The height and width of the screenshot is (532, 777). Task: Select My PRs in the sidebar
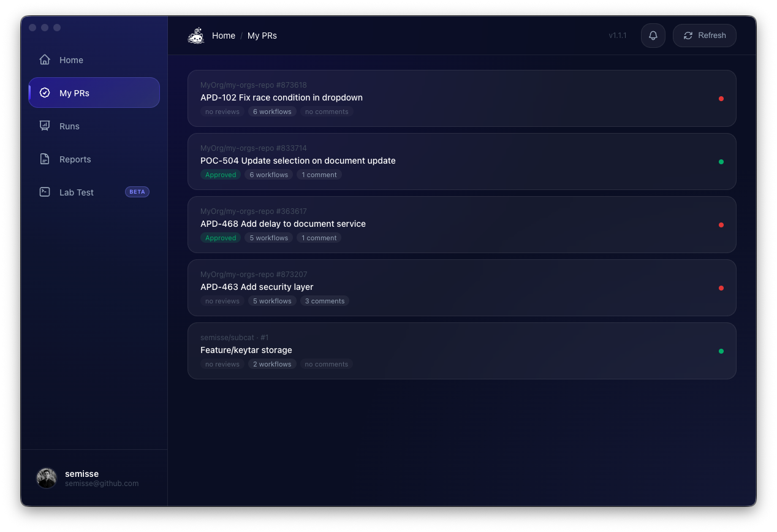94,93
